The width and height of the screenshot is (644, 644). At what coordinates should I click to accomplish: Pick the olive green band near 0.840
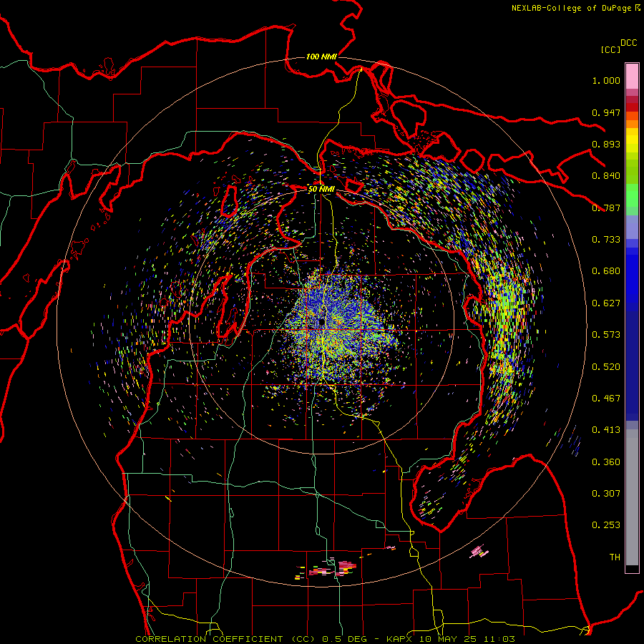pos(632,172)
